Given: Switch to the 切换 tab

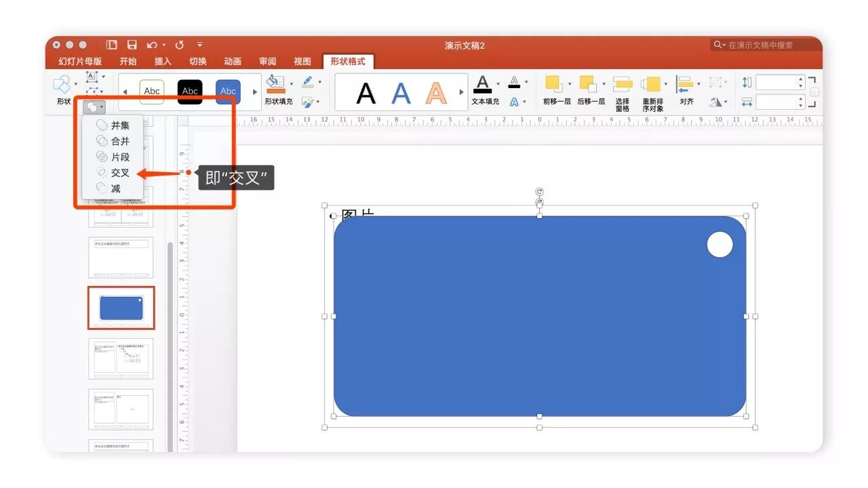Looking at the screenshot, I should click(x=197, y=61).
